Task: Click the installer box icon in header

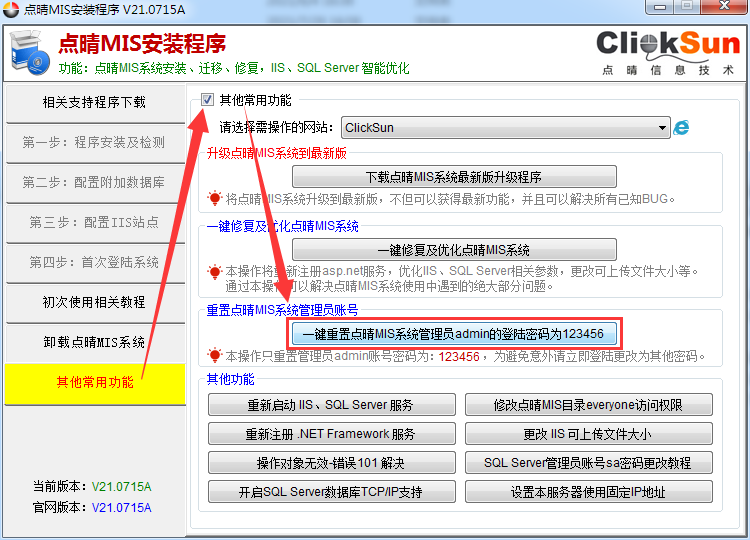Action: pyautogui.click(x=30, y=53)
